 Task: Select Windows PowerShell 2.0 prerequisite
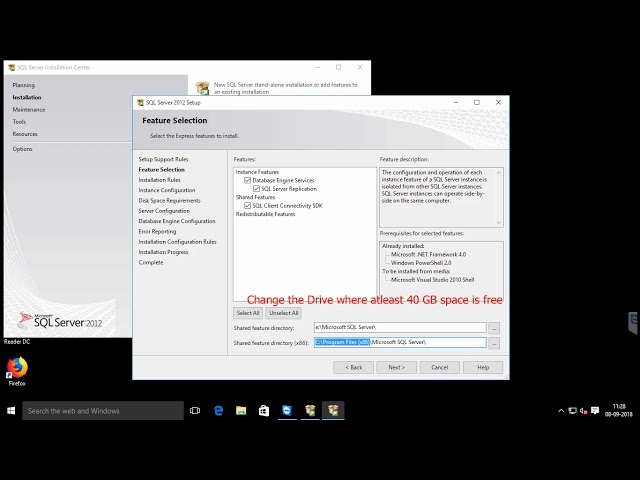[x=421, y=263]
